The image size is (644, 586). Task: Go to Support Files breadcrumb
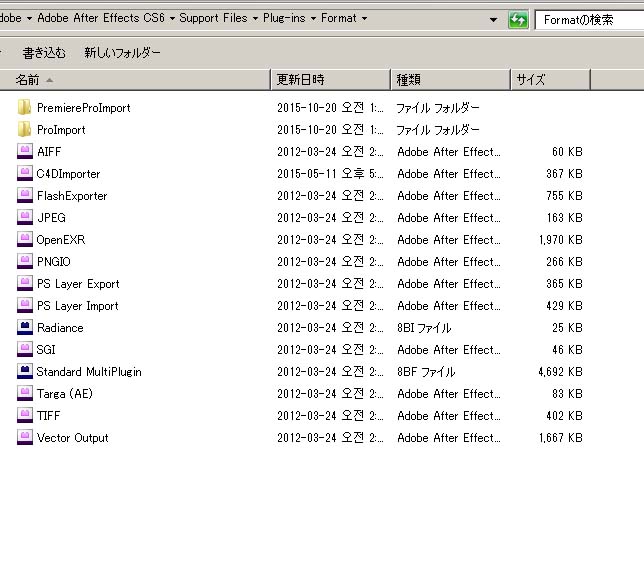click(214, 18)
